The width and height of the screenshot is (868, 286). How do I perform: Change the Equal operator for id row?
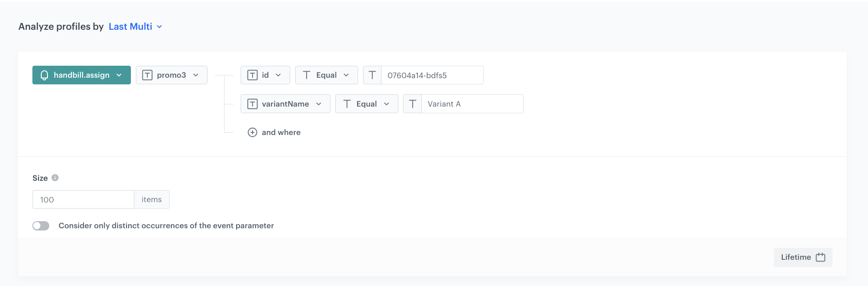click(327, 75)
